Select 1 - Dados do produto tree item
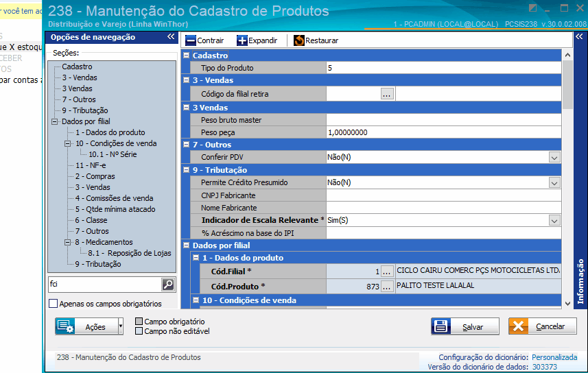The width and height of the screenshot is (588, 373). pos(110,132)
